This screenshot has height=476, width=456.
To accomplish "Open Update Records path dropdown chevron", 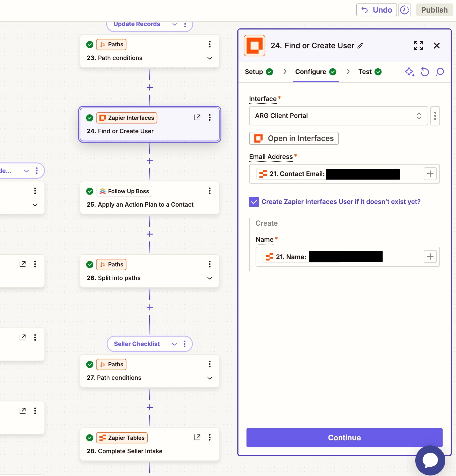I will pyautogui.click(x=175, y=24).
